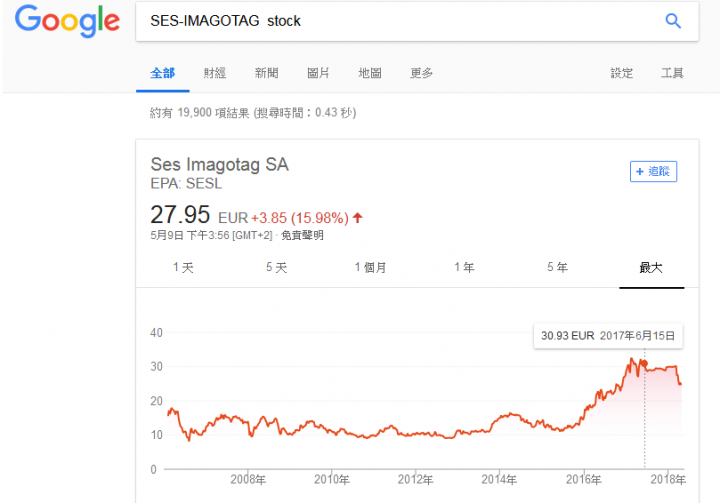Expand the 更多 search options menu

pyautogui.click(x=421, y=73)
